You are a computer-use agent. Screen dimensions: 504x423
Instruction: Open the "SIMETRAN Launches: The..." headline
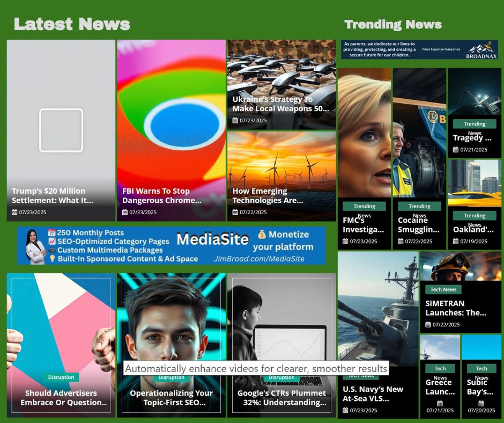456,308
